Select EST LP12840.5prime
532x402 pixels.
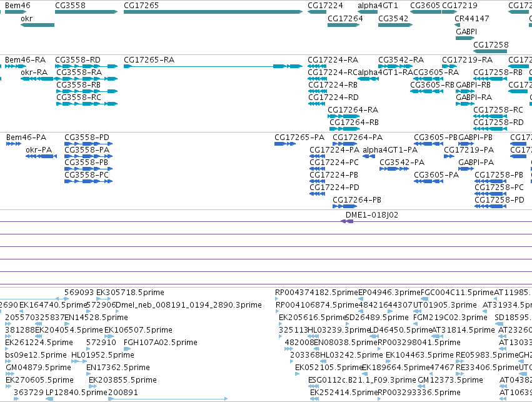[x=49, y=399]
